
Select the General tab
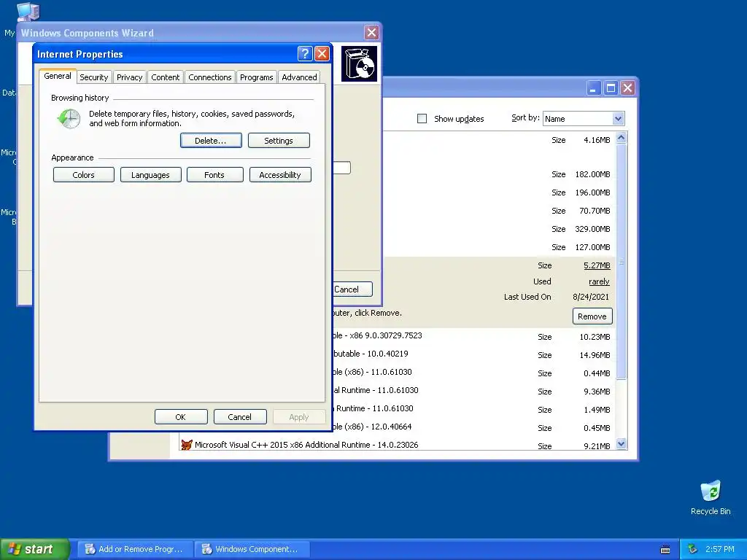pyautogui.click(x=58, y=76)
